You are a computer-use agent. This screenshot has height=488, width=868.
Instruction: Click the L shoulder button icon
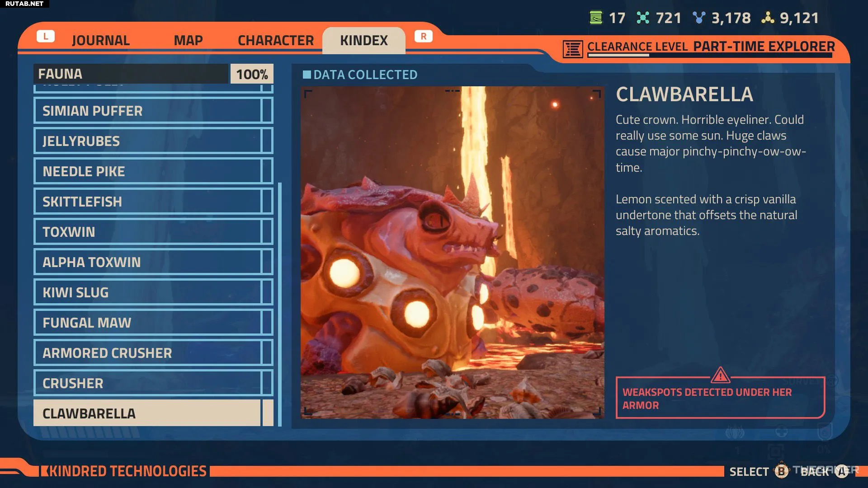click(x=46, y=37)
